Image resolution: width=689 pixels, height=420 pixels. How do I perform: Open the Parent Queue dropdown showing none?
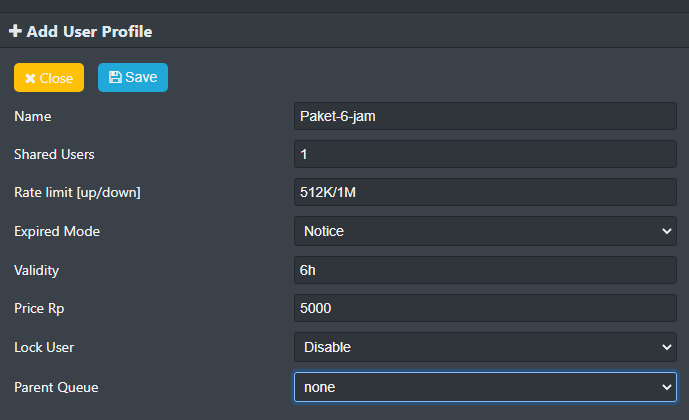click(485, 386)
